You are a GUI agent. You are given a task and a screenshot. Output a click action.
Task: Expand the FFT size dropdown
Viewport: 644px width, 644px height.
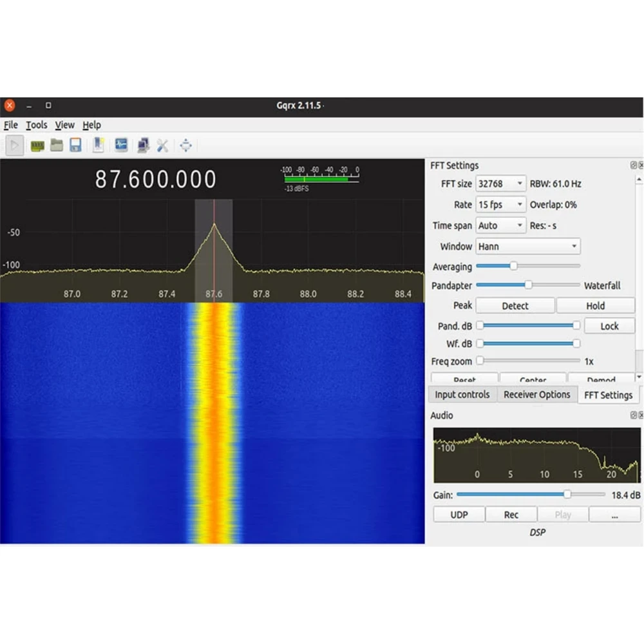click(x=500, y=184)
